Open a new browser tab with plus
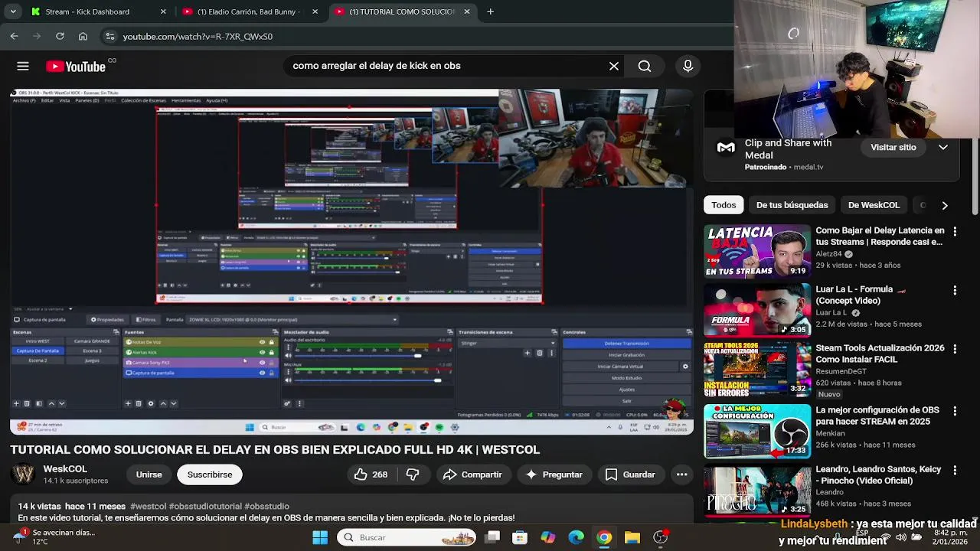The height and width of the screenshot is (551, 980). click(x=490, y=11)
